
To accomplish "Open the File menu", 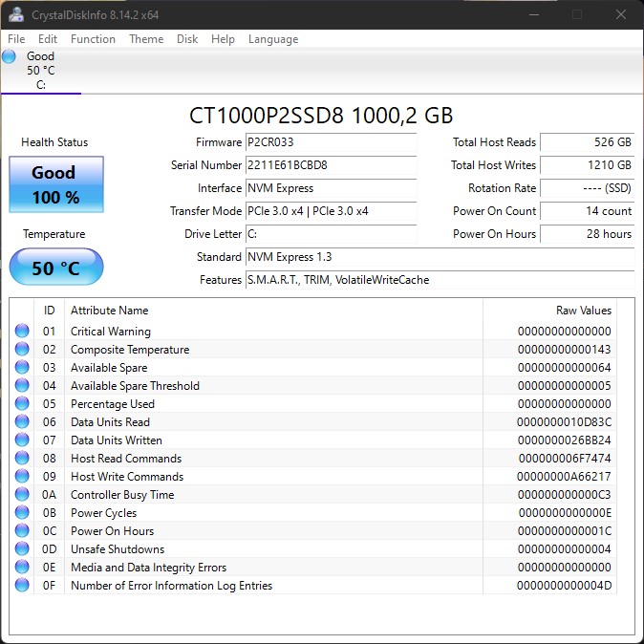I will 16,39.
